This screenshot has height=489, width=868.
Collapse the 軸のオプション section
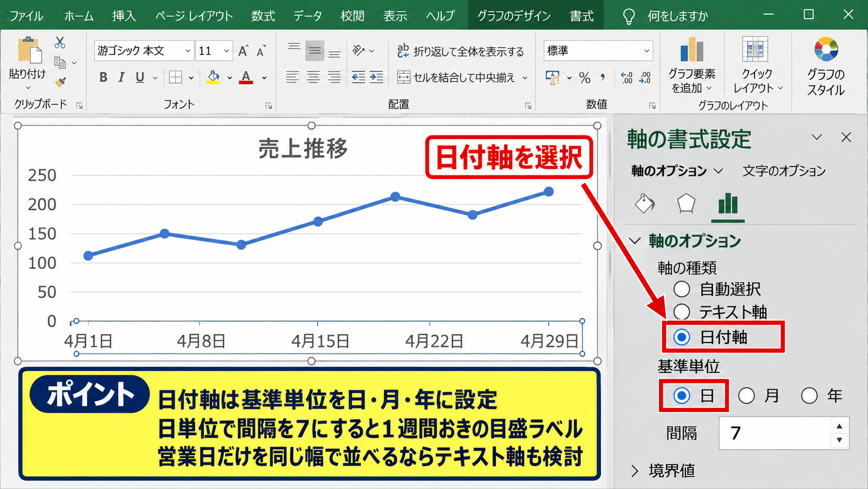coord(634,241)
